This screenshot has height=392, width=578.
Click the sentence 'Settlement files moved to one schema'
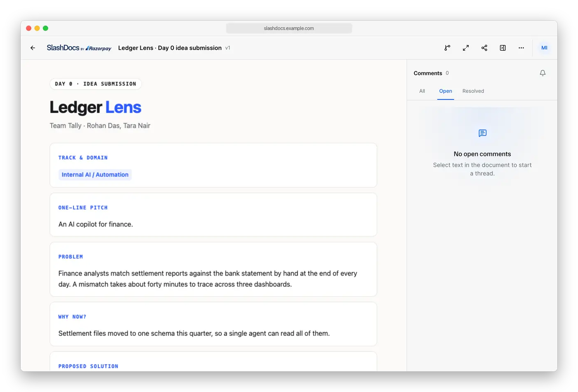tap(194, 333)
